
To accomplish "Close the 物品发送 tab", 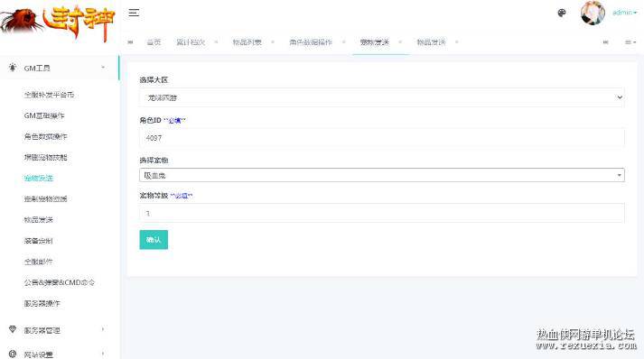I will [x=457, y=41].
